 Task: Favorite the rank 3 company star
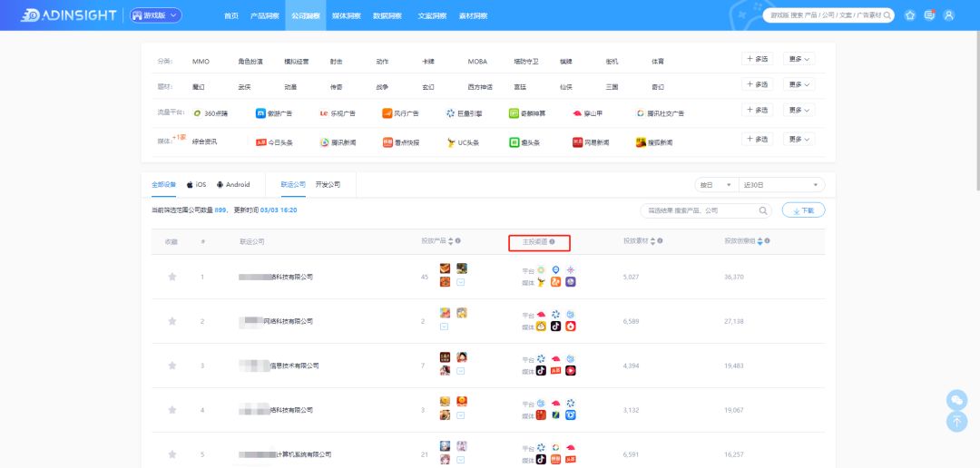pyautogui.click(x=171, y=366)
